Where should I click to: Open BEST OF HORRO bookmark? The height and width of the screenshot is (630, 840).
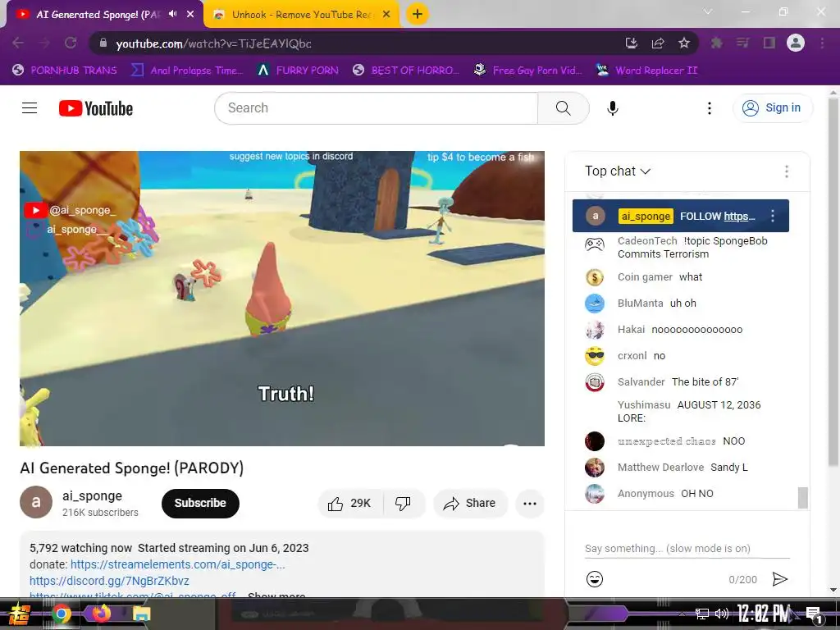click(406, 71)
